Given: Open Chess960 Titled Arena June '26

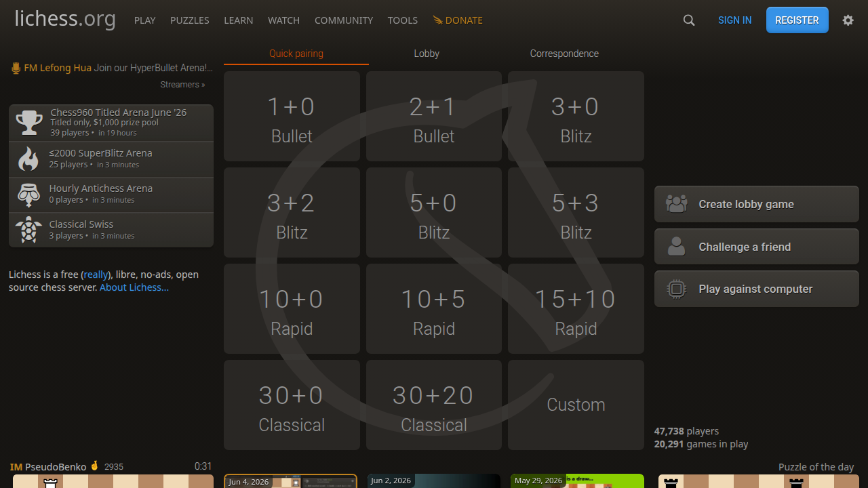Looking at the screenshot, I should pyautogui.click(x=111, y=123).
